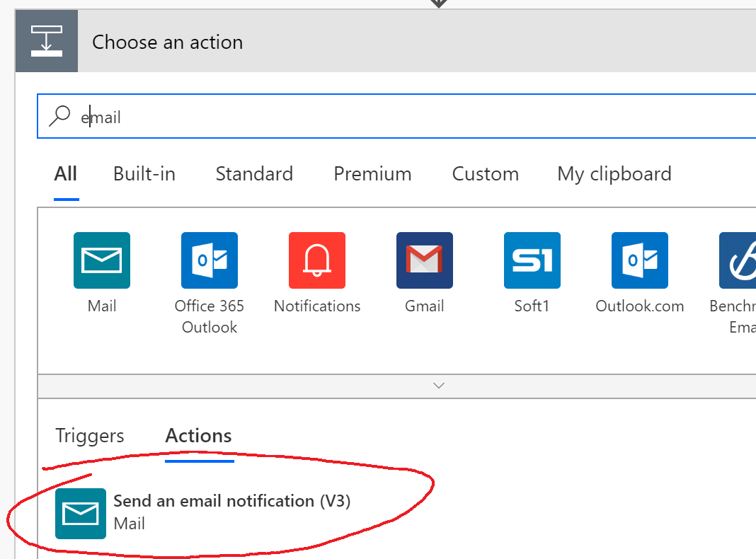The image size is (756, 559).
Task: Open the Premium connectors tab
Action: [372, 173]
